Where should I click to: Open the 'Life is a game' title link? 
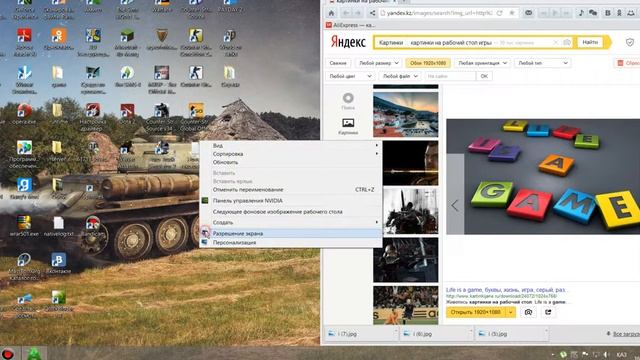[506, 290]
